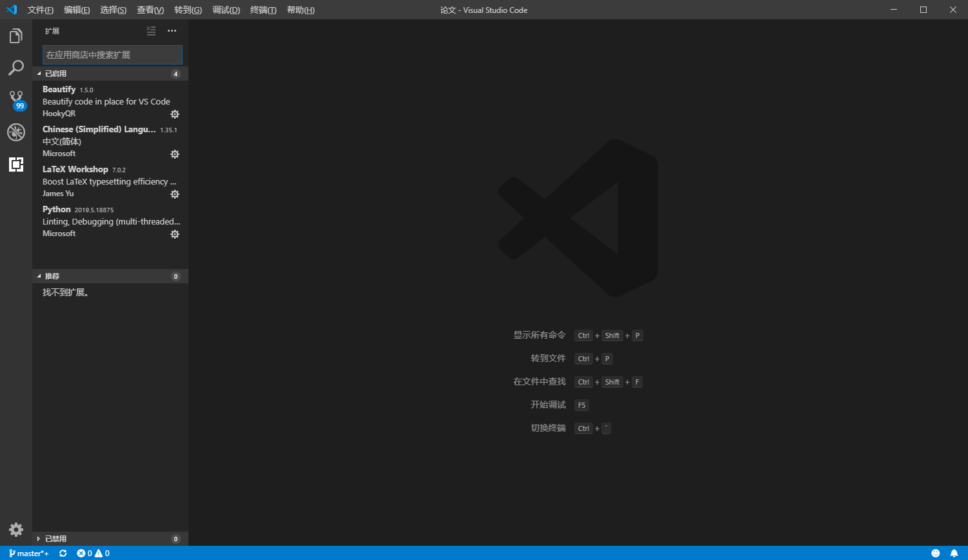The image size is (968, 560).
Task: Open Chinese Language Pack manage gear
Action: coord(175,154)
